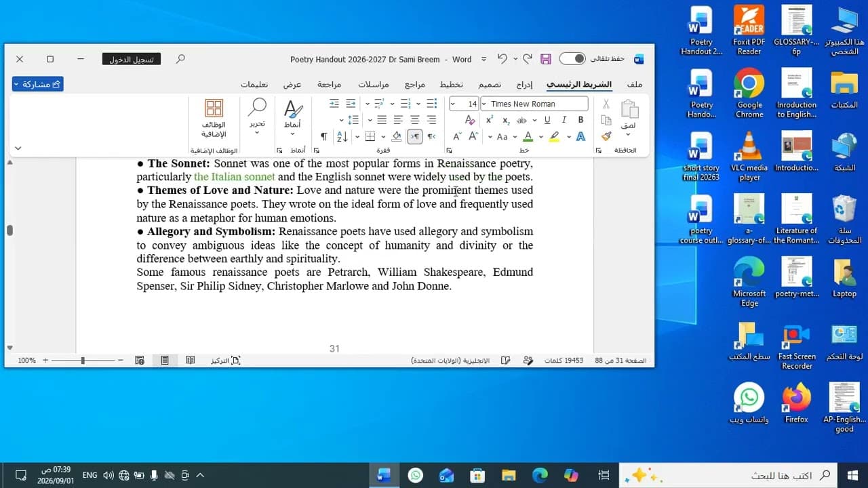
Task: Adjust the zoom slider handle
Action: (83, 361)
